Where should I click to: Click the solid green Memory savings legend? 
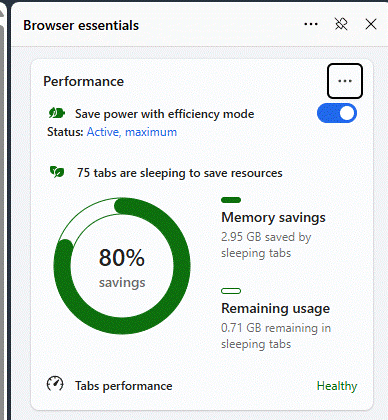231,200
